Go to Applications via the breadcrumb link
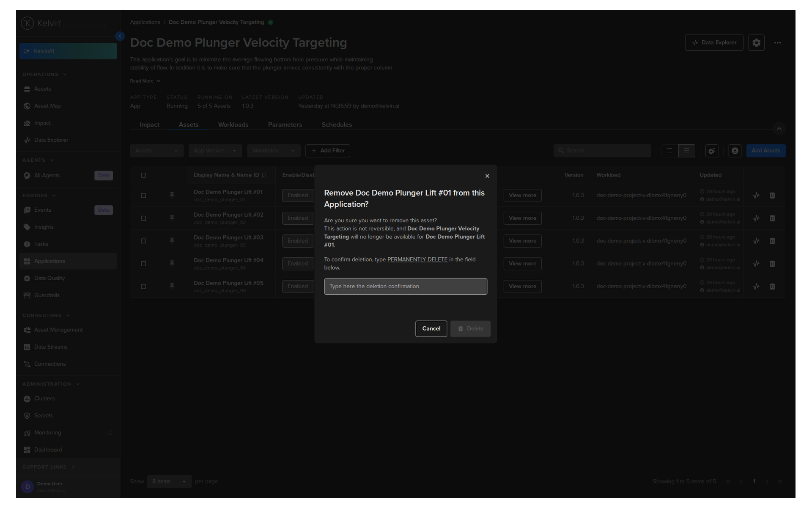This screenshot has height=508, width=812. (x=145, y=22)
